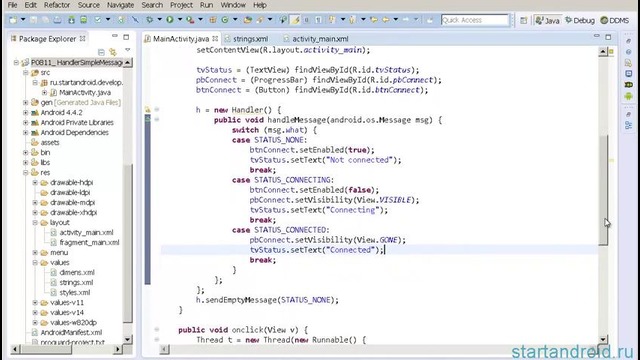Expand the values-v11 folder node
This screenshot has width=640, height=360.
(x=35, y=302)
